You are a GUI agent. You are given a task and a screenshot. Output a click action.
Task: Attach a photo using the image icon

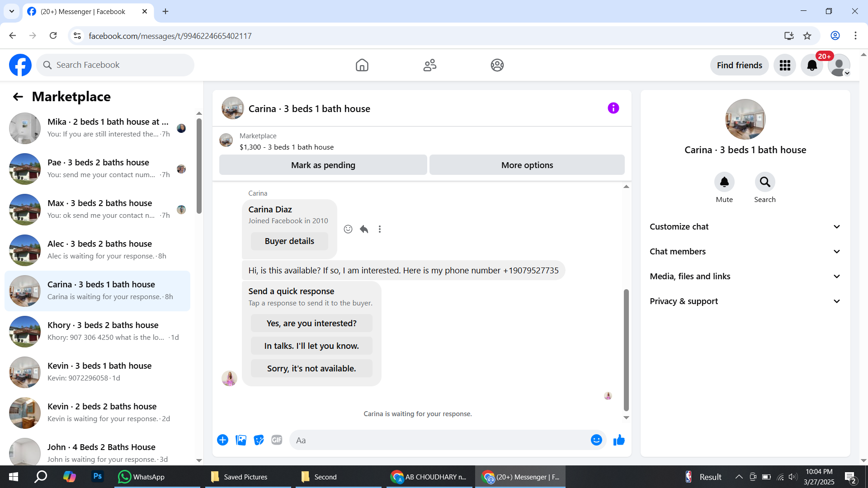[241, 440]
